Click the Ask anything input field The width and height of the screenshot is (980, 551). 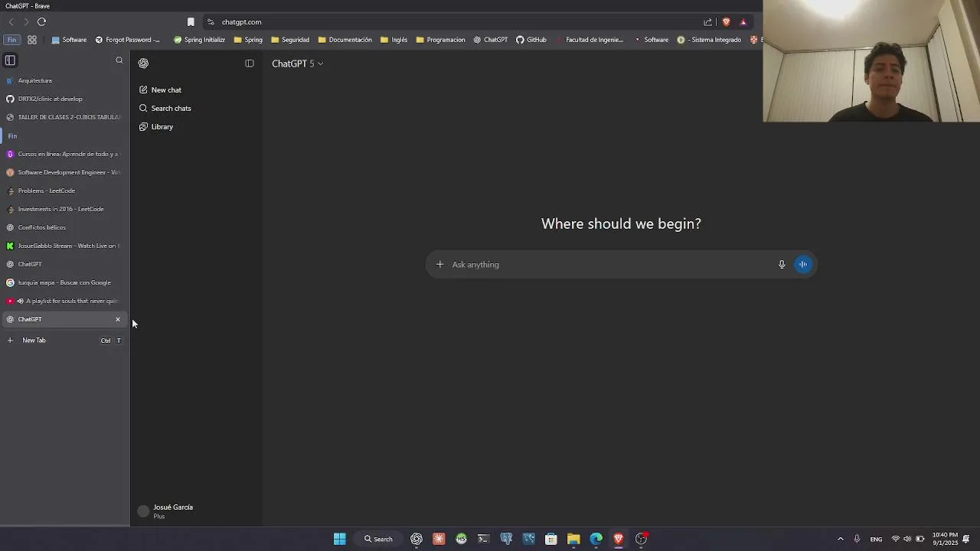coord(611,265)
